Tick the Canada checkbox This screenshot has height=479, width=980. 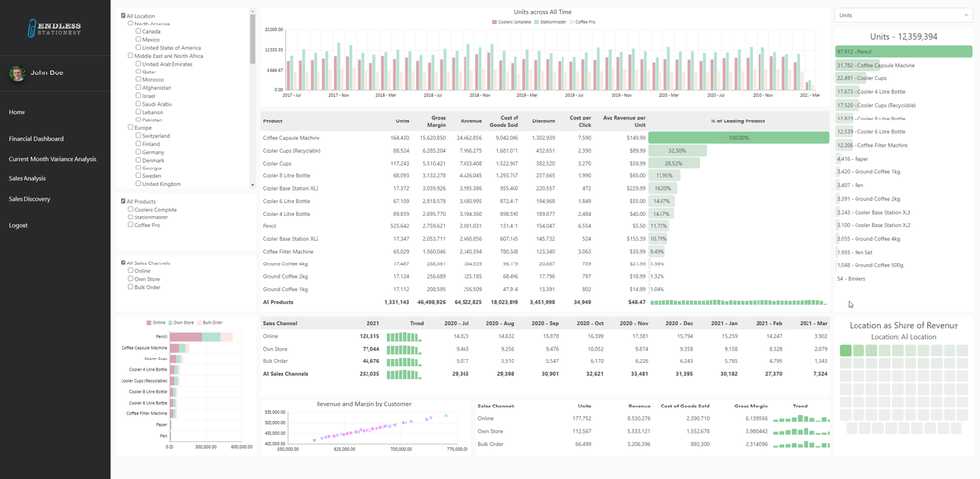tap(138, 32)
